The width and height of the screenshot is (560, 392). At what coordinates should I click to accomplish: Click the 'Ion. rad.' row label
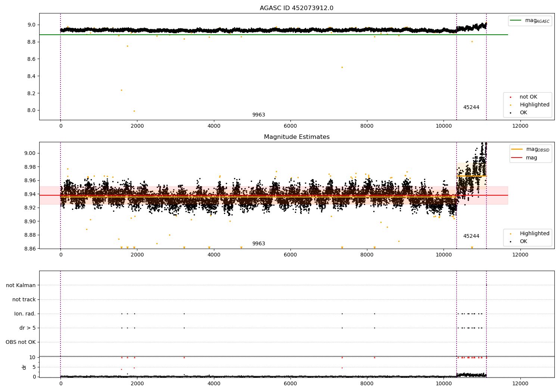click(25, 314)
